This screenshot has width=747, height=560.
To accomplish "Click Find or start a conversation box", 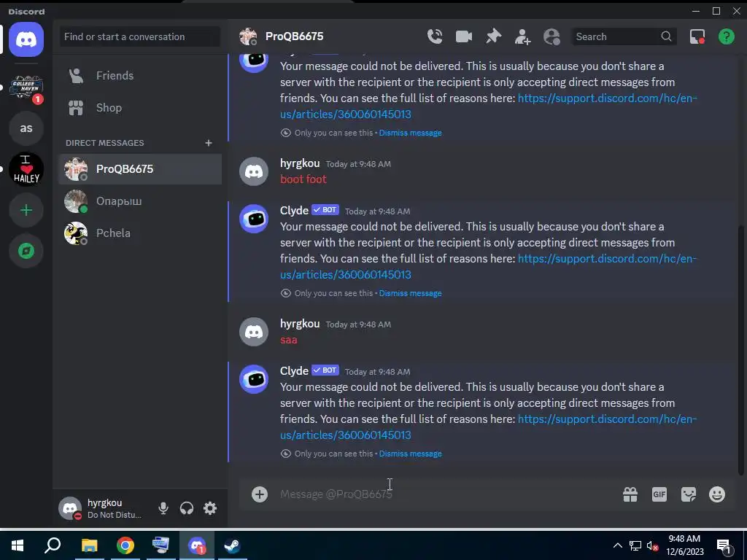I will tap(140, 36).
